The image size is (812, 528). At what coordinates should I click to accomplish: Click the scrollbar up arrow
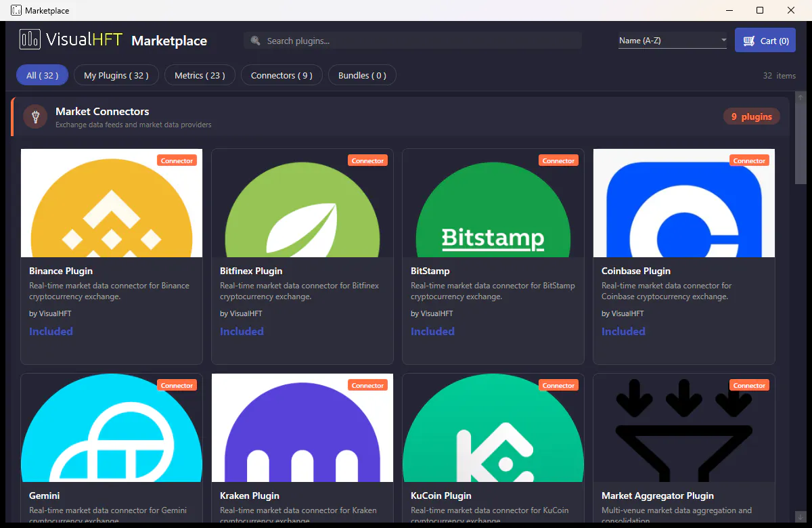click(800, 97)
